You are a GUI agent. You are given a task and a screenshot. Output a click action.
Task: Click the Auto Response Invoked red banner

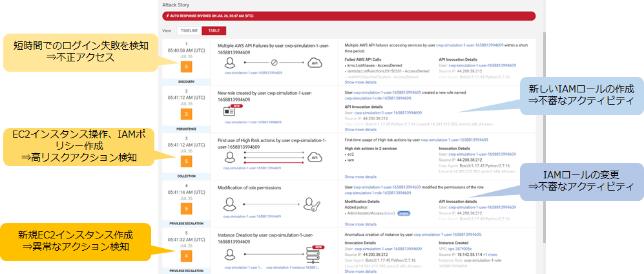coord(349,16)
